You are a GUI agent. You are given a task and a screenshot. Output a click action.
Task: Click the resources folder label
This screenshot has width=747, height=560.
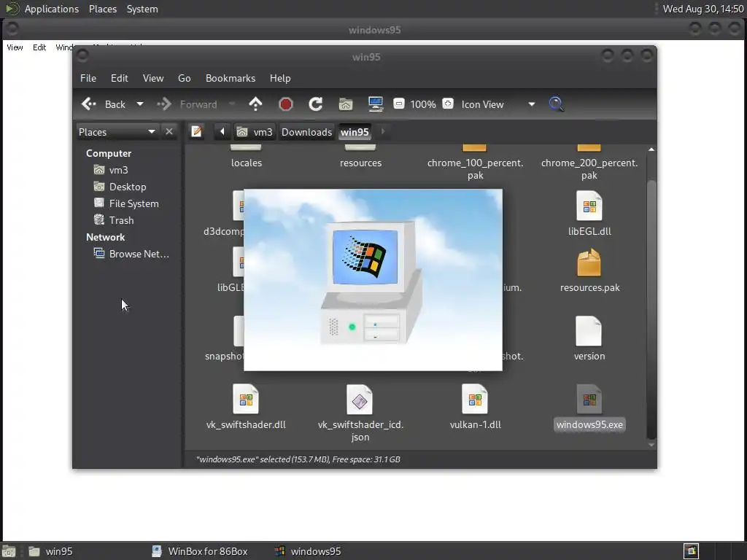pos(360,163)
